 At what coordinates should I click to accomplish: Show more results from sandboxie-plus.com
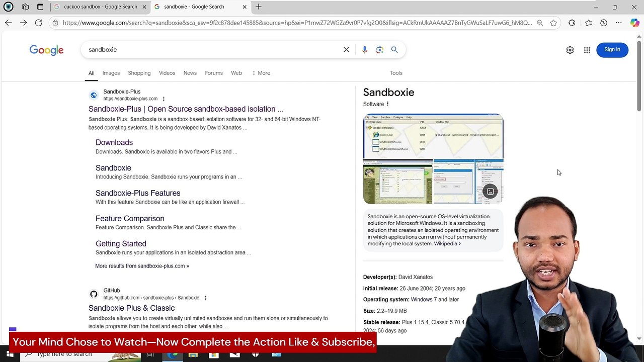[142, 266]
